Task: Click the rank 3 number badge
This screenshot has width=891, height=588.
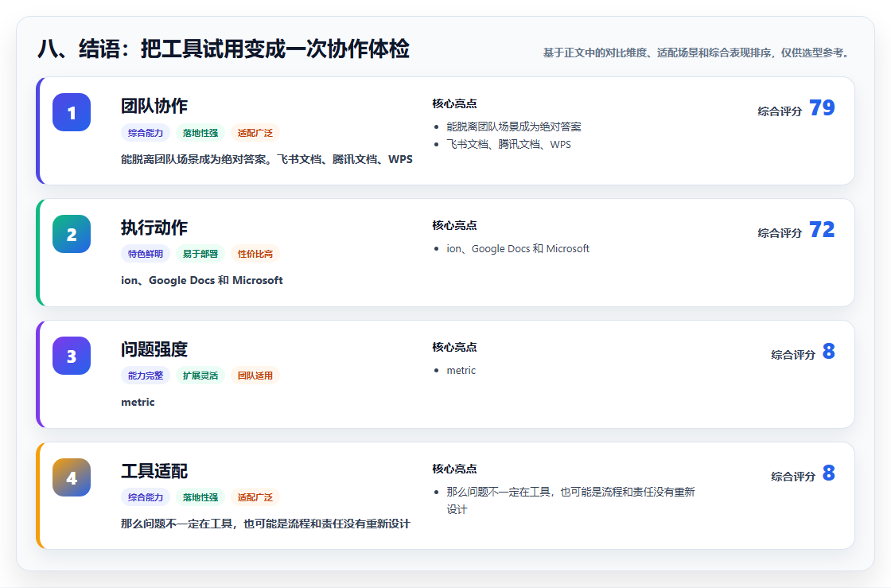Action: 72,356
